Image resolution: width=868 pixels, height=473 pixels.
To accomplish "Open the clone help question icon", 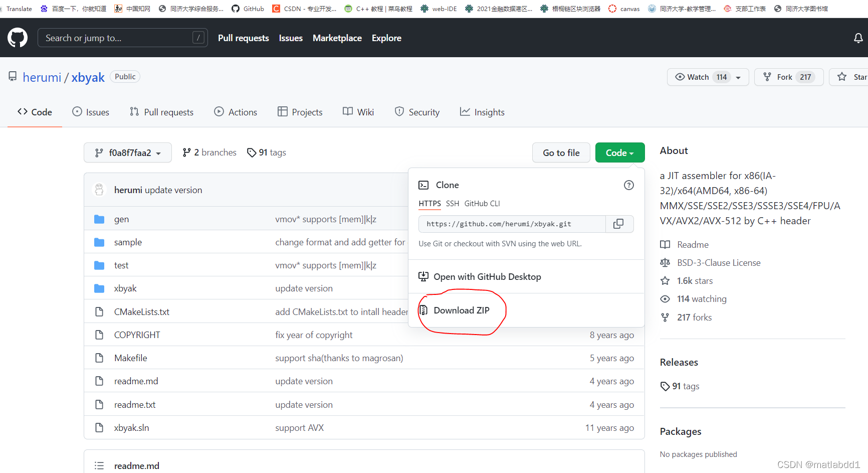I will point(628,185).
